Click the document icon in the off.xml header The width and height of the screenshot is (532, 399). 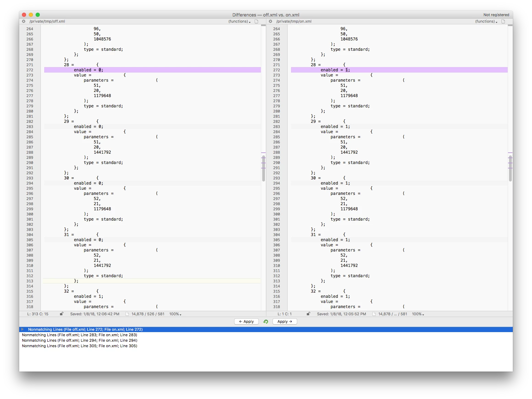click(x=256, y=21)
